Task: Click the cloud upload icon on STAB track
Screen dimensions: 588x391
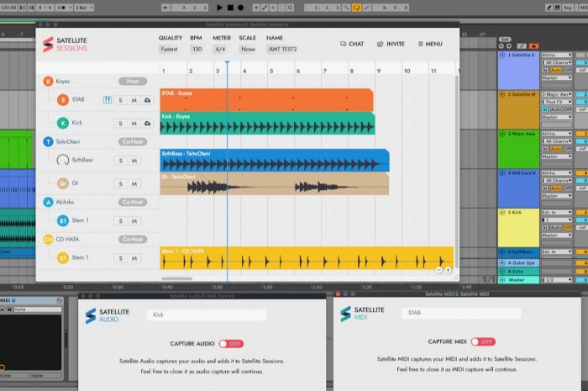Action: 147,100
